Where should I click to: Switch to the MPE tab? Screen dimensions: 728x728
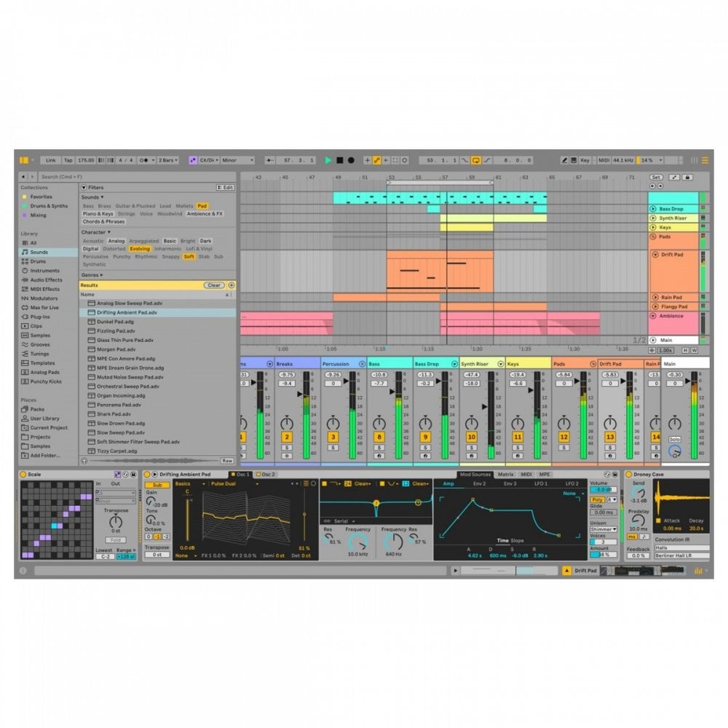[545, 474]
